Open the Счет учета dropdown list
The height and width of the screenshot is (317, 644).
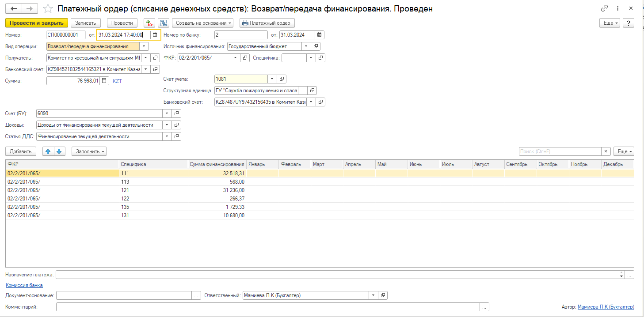tap(272, 79)
